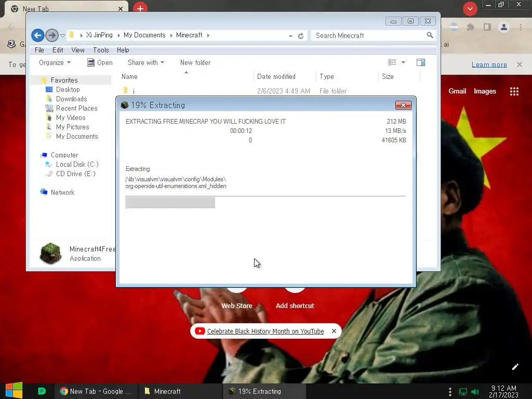Open the View menu

click(78, 50)
